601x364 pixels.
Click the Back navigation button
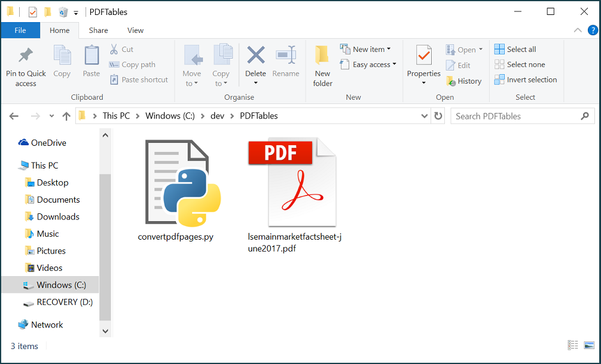pyautogui.click(x=13, y=115)
